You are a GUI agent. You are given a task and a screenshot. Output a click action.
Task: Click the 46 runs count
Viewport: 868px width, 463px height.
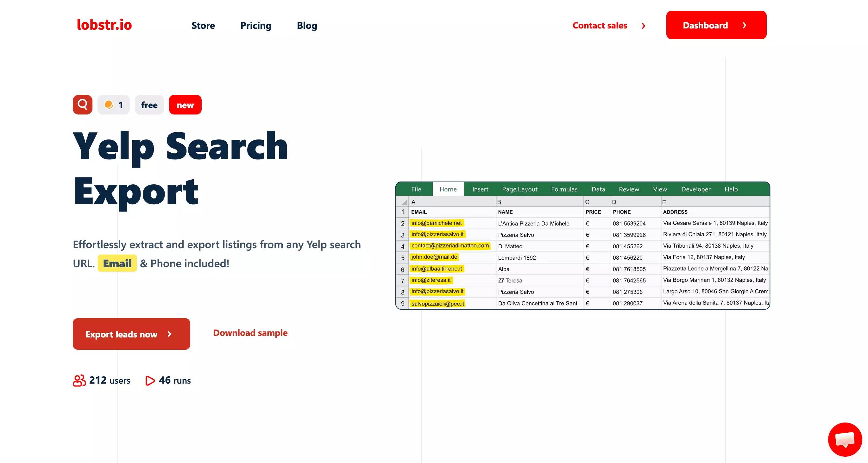(x=174, y=380)
